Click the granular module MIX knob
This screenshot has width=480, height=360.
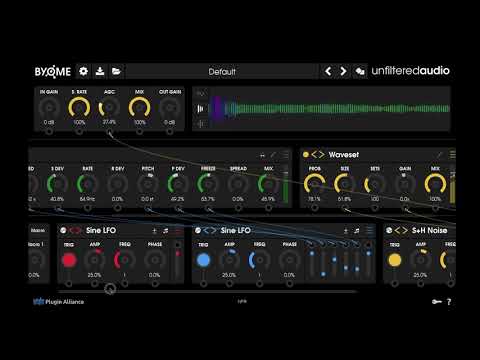(268, 184)
